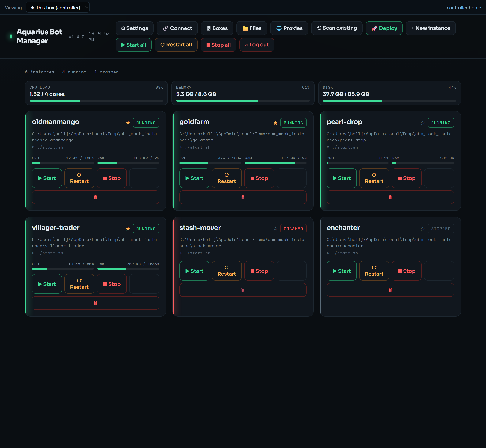This screenshot has height=448, width=486.
Task: Open more options for villager-trader
Action: point(144,284)
